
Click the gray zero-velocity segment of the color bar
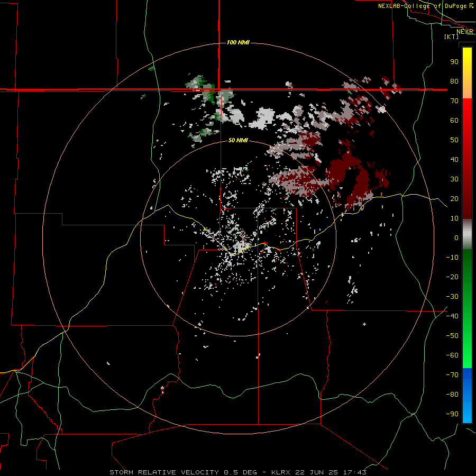tap(467, 234)
